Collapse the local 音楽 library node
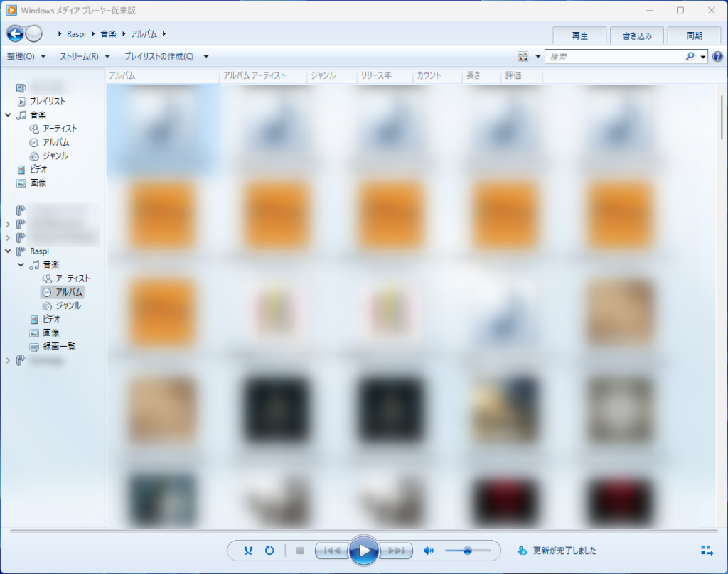728x574 pixels. [8, 114]
